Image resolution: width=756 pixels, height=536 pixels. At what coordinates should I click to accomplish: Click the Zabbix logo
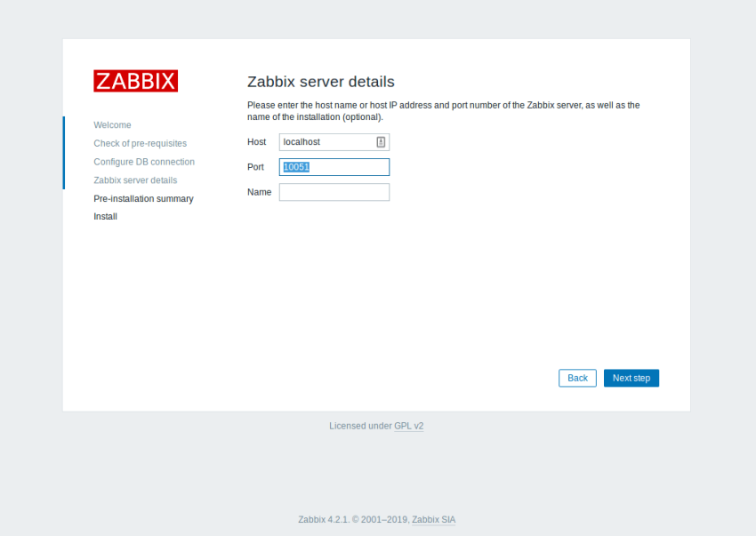(x=135, y=81)
